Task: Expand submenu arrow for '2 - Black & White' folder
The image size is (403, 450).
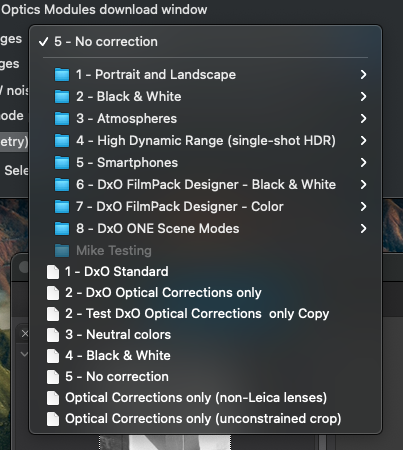Action: pos(363,97)
